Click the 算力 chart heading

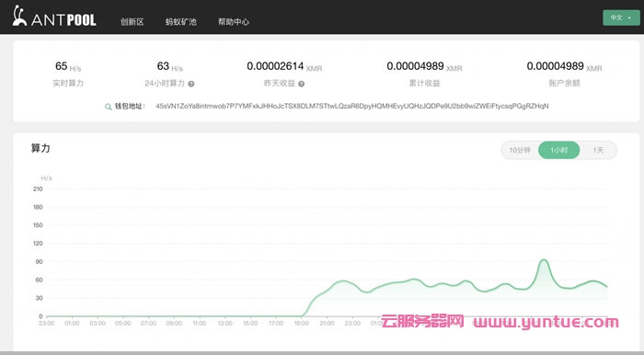(40, 148)
